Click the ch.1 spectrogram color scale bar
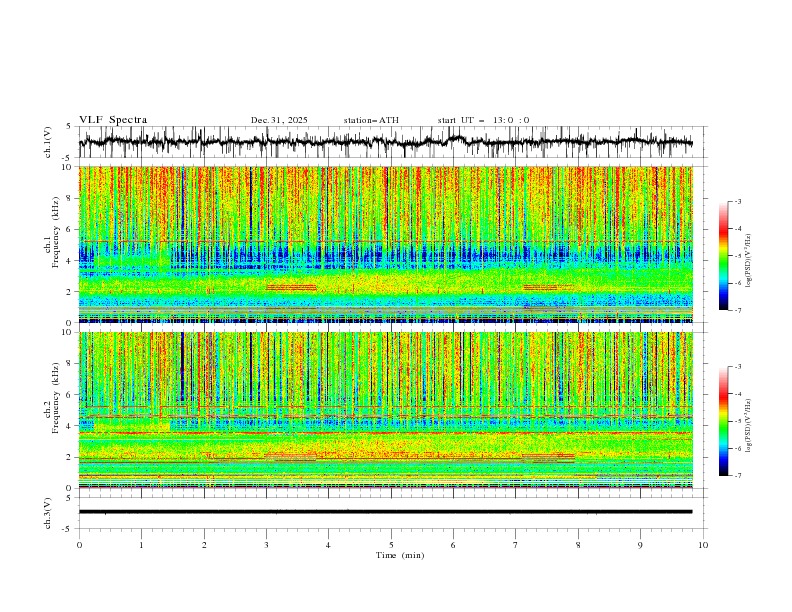Image resolution: width=792 pixels, height=612 pixels. click(723, 255)
